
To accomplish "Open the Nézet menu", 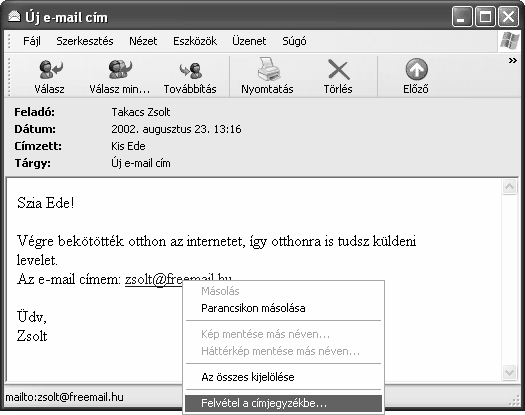I will pos(143,41).
